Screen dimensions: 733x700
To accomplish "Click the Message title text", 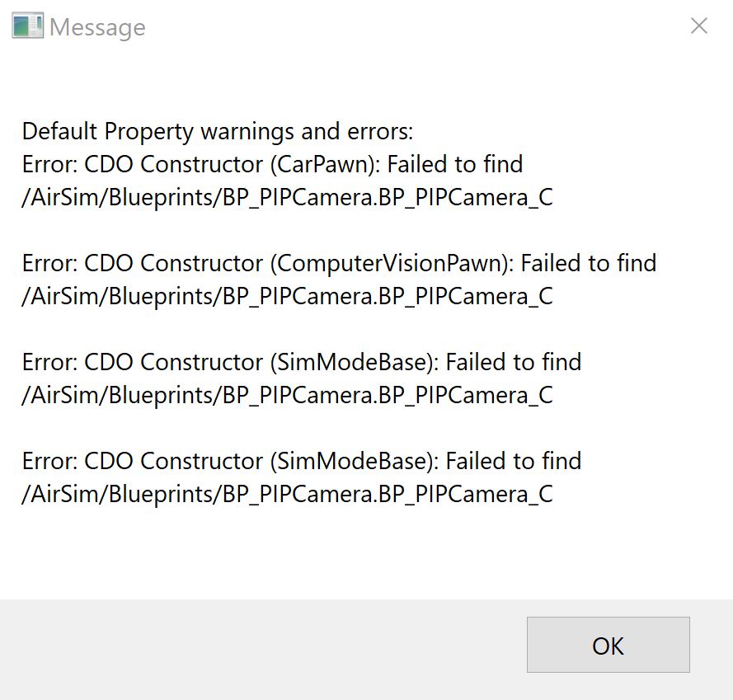I will coord(96,27).
